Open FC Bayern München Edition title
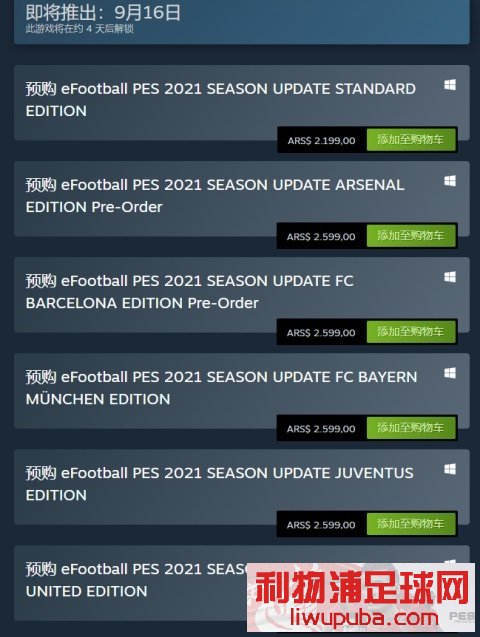Viewport: 480px width, 637px height. tap(221, 388)
